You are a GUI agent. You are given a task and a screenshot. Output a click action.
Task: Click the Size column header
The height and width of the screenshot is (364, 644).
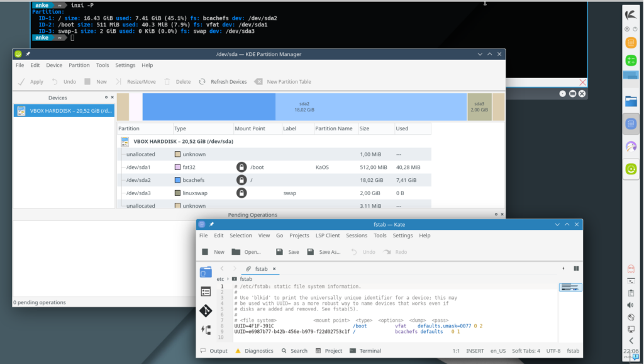click(x=365, y=128)
